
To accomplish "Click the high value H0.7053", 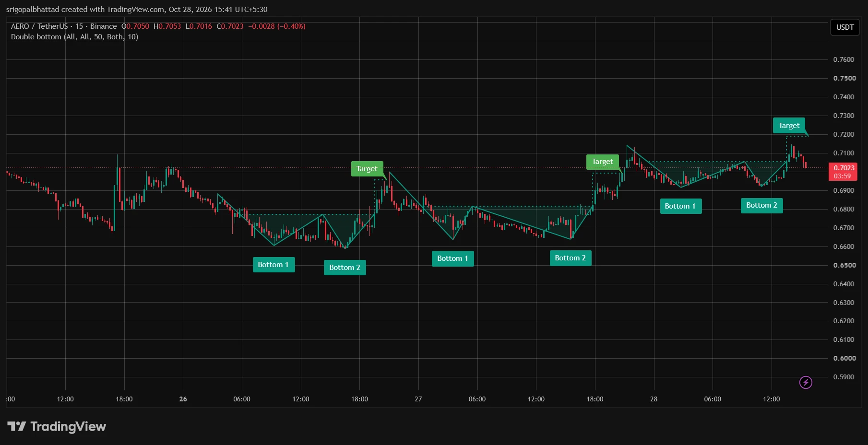I will point(167,26).
